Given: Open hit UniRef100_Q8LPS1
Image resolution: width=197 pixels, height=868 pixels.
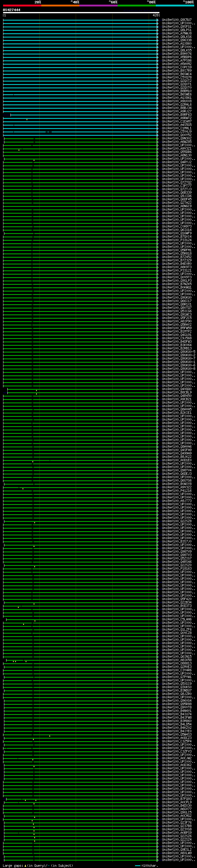Looking at the screenshot, I should point(176,30).
